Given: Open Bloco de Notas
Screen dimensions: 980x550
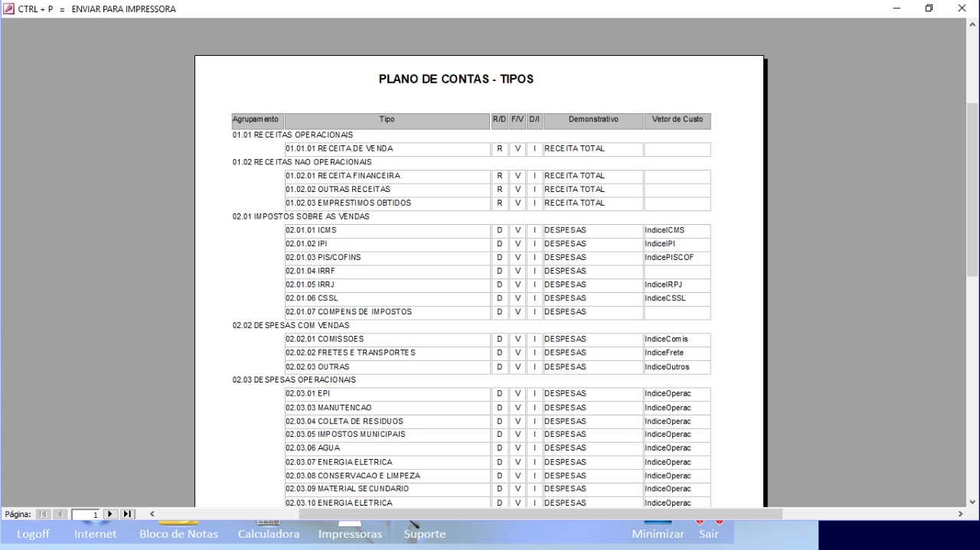Looking at the screenshot, I should (178, 534).
